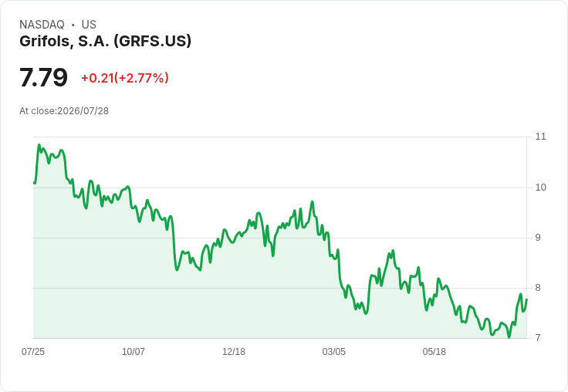Screen dimensions: 568x392
Task: Click the 07/25 date axis label
Action: point(33,351)
